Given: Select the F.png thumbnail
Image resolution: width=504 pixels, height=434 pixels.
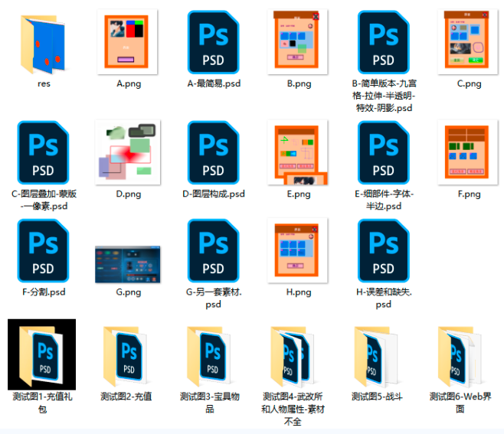Looking at the screenshot, I should click(x=468, y=152).
